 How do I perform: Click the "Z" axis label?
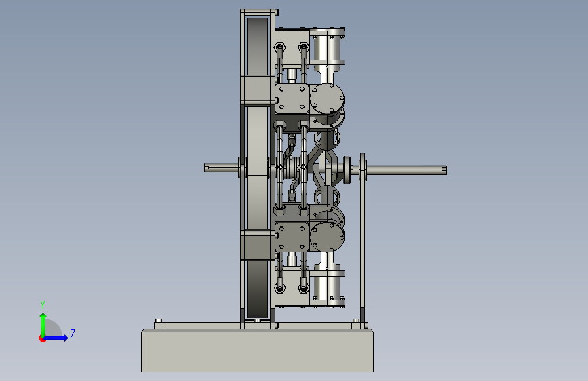[73, 334]
